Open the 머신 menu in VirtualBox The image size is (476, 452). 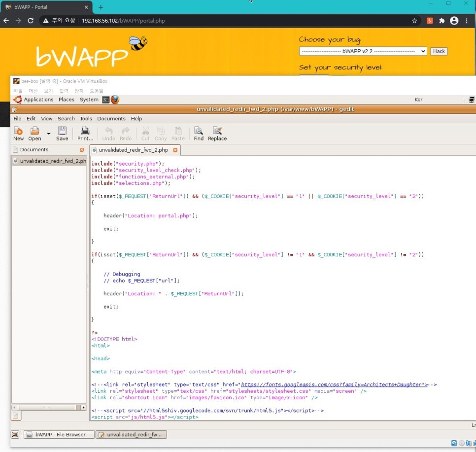pos(33,91)
